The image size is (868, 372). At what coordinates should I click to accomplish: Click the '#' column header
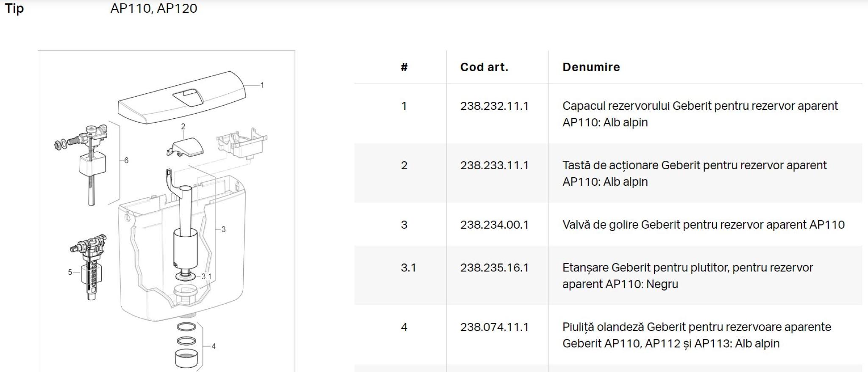point(404,67)
